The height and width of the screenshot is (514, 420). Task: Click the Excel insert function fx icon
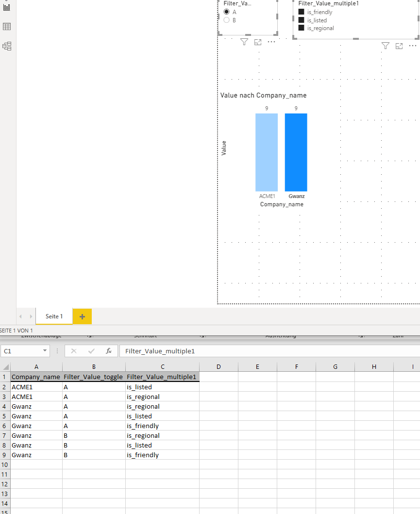click(109, 351)
